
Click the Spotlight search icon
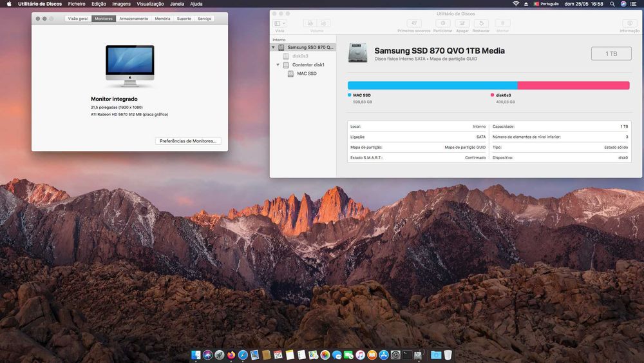pos(612,4)
